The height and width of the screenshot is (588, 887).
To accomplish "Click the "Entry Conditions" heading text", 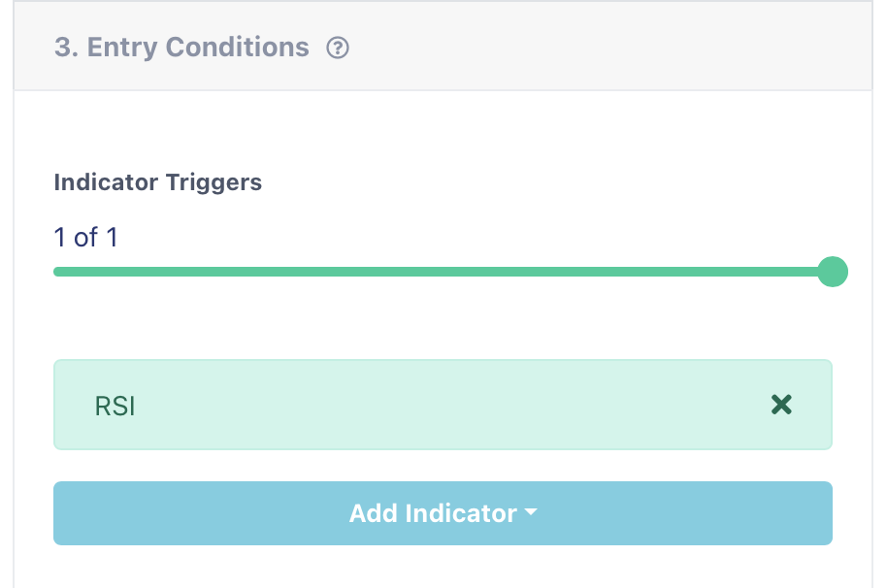I will [198, 48].
